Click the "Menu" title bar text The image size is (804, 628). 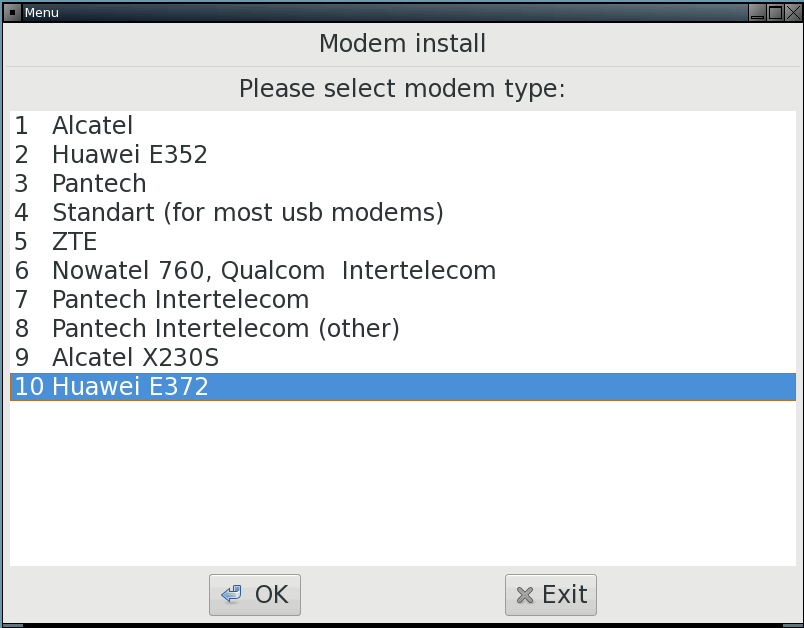point(41,13)
